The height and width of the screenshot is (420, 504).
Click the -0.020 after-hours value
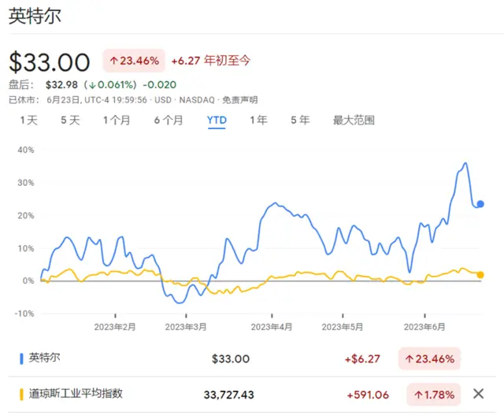tap(159, 85)
